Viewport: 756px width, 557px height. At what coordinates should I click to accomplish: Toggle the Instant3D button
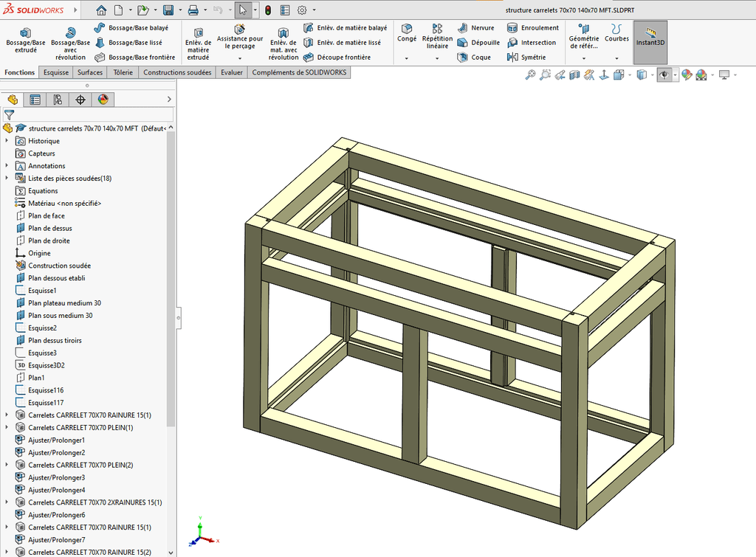(650, 42)
